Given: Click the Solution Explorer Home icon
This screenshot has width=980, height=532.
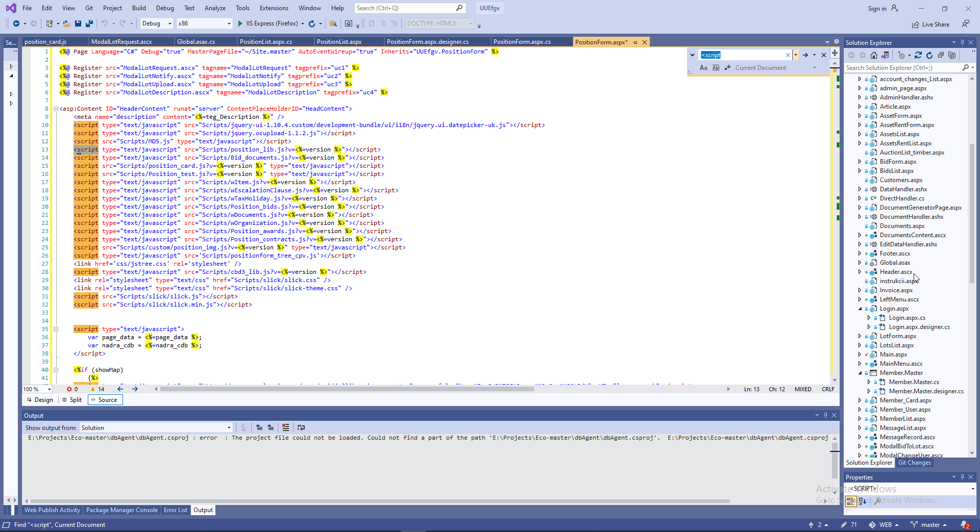Looking at the screenshot, I should coord(874,55).
